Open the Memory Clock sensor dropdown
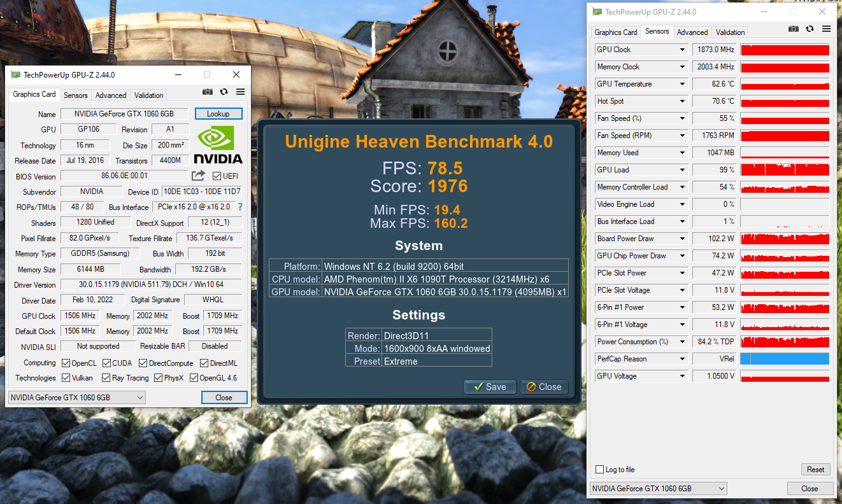 [x=682, y=67]
